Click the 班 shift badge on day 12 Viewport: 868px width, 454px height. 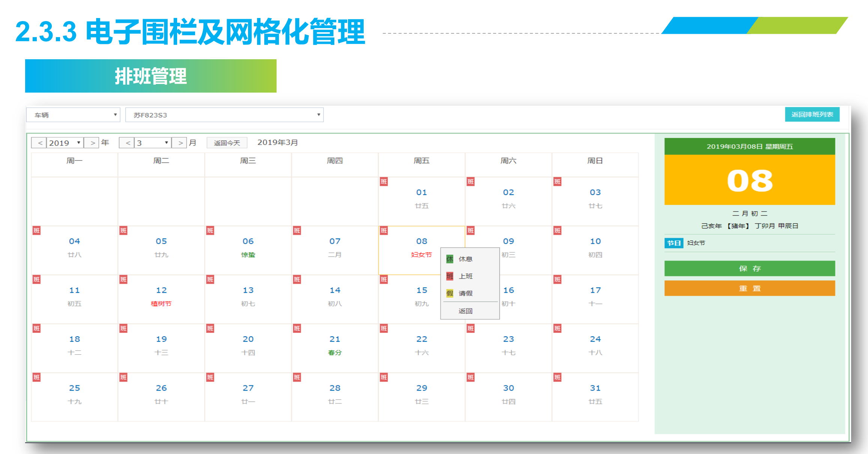(x=123, y=280)
